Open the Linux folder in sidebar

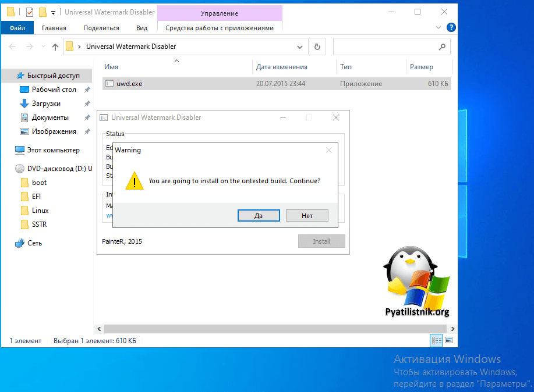pyautogui.click(x=40, y=211)
